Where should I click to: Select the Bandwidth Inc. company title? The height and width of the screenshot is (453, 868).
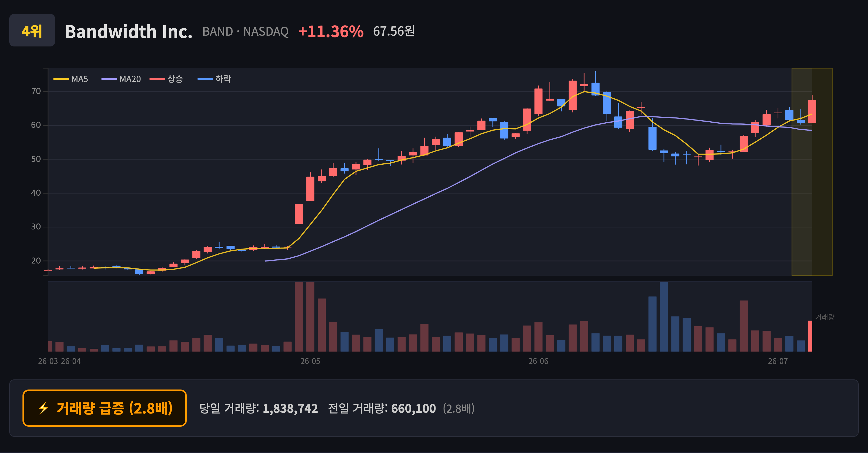pos(128,32)
